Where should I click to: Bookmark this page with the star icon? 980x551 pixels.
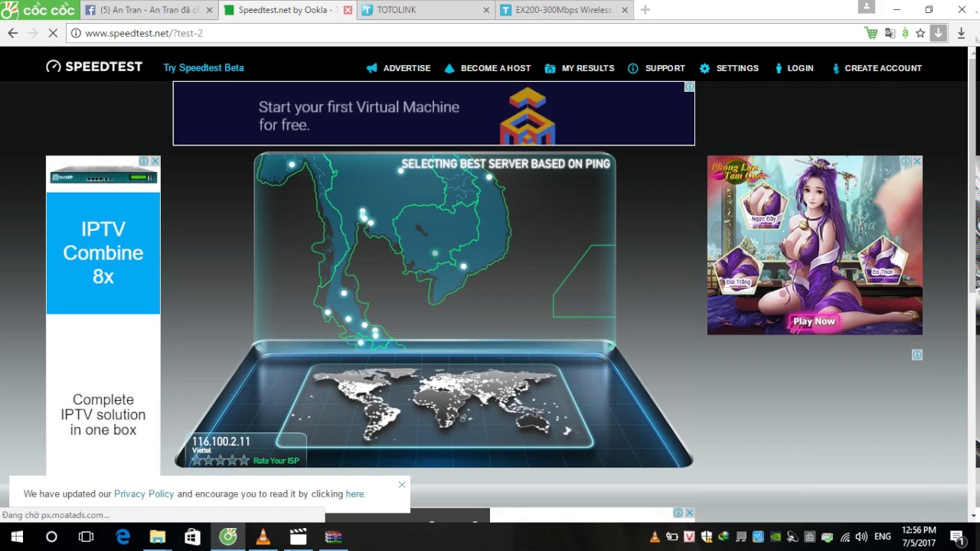920,33
